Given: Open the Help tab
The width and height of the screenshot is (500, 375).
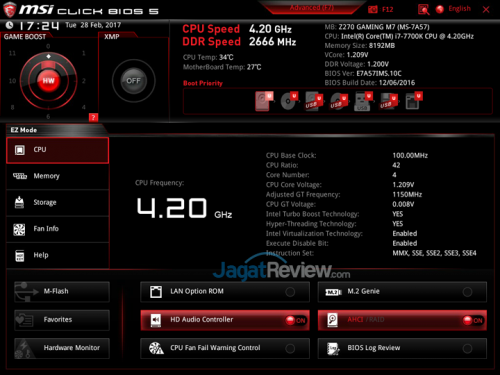Looking at the screenshot, I should coord(58,255).
